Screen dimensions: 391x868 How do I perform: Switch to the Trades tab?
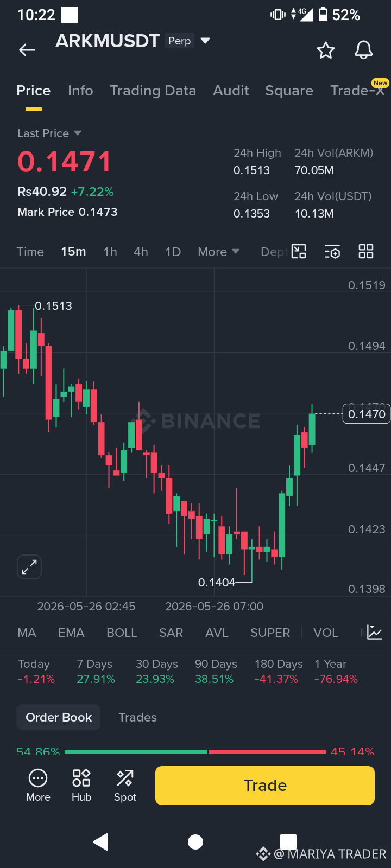tap(137, 717)
